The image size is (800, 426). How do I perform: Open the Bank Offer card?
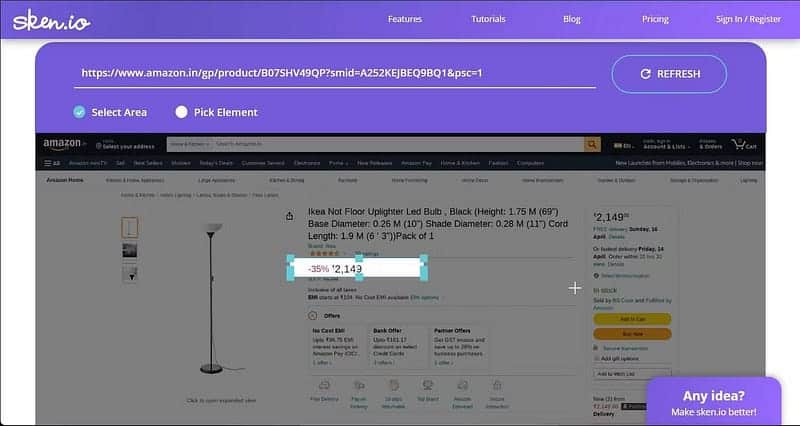(x=397, y=347)
